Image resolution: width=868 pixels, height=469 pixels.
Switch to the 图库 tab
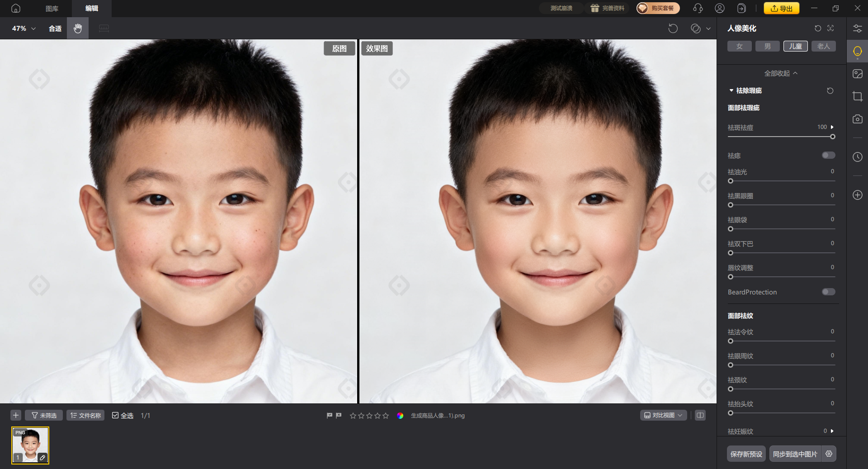click(x=52, y=8)
